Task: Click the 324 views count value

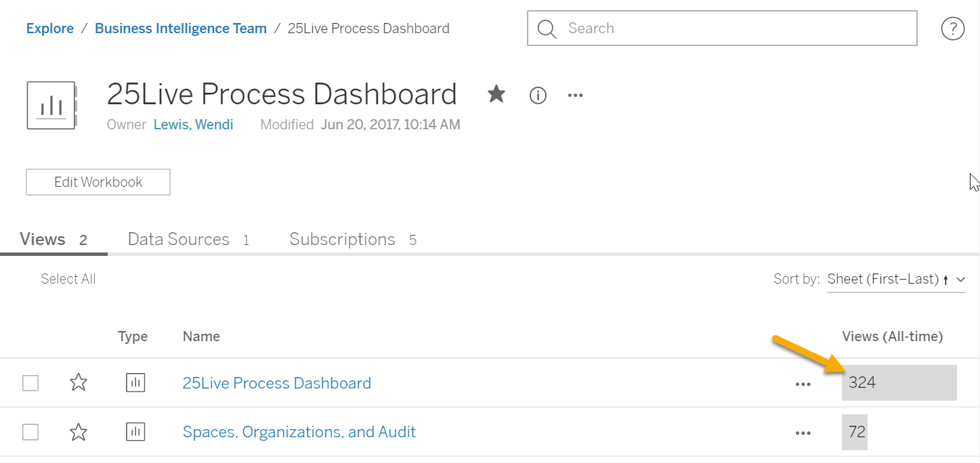Action: [862, 382]
